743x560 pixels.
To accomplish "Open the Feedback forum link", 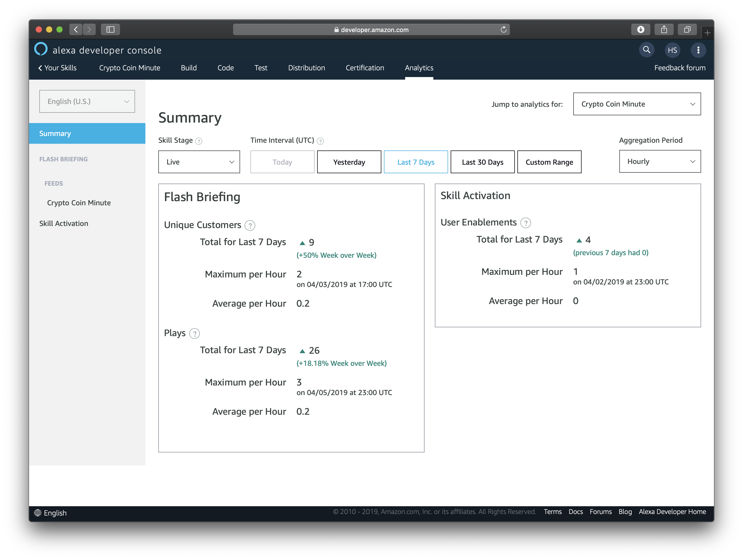I will coord(680,68).
